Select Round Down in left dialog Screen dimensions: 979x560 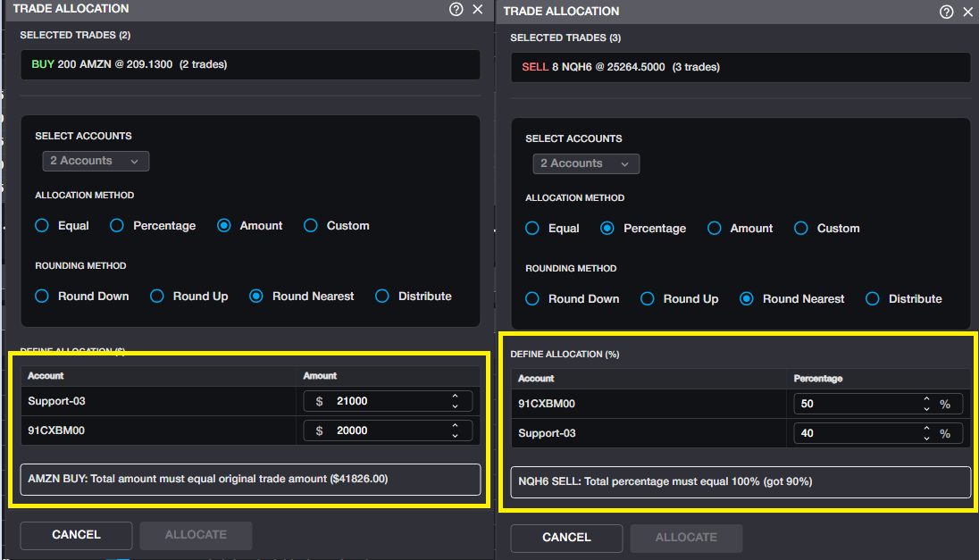tap(42, 297)
